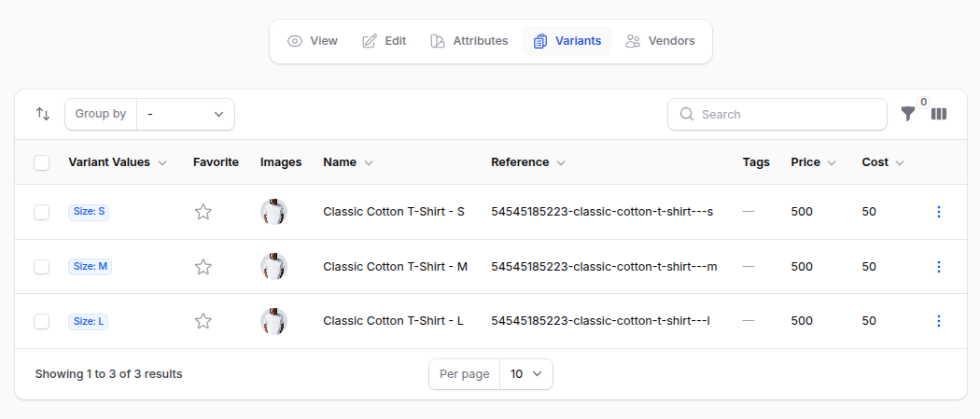Viewport: 980px width, 419px height.
Task: Click the Size: M variant badge
Action: tap(90, 267)
